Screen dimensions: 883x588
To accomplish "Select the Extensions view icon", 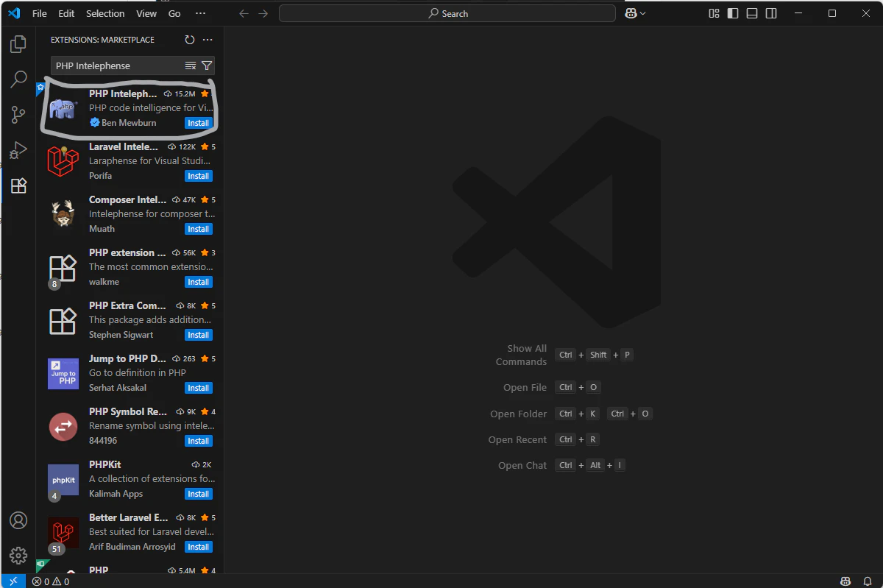I will (x=18, y=185).
